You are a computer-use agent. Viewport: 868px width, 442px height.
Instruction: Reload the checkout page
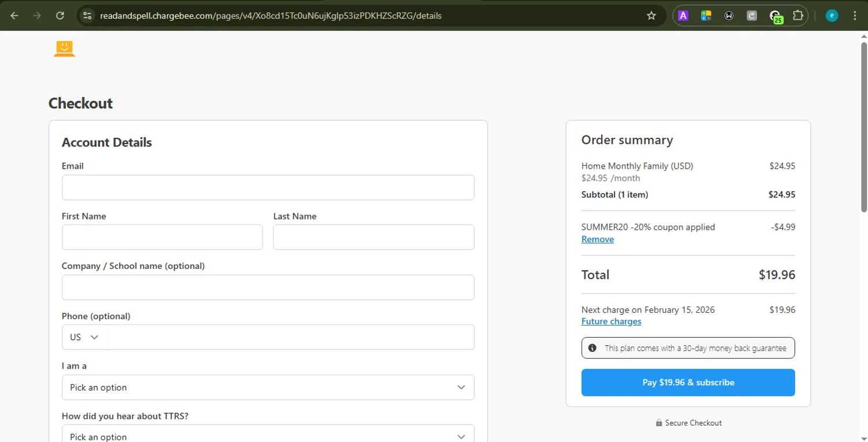(60, 16)
